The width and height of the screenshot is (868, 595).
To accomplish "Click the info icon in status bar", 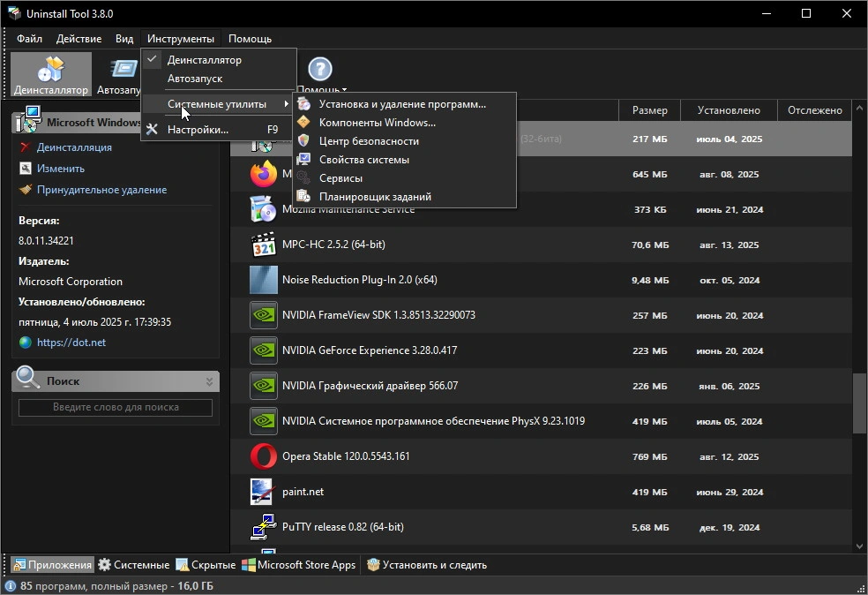I will click(x=10, y=585).
